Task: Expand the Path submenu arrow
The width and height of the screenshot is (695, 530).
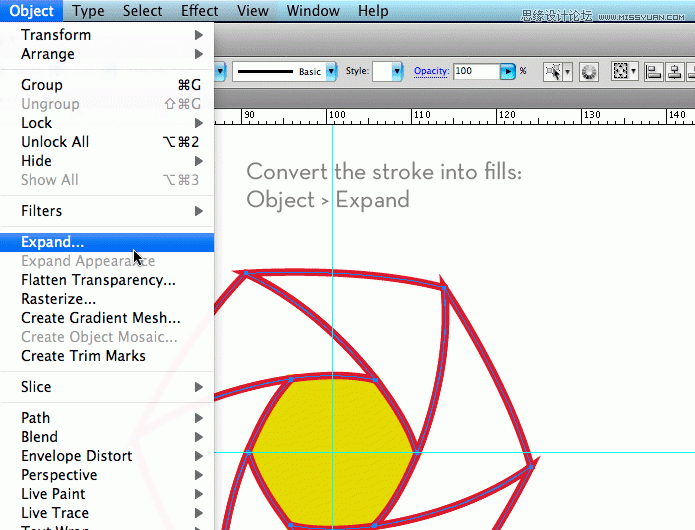Action: (x=199, y=418)
